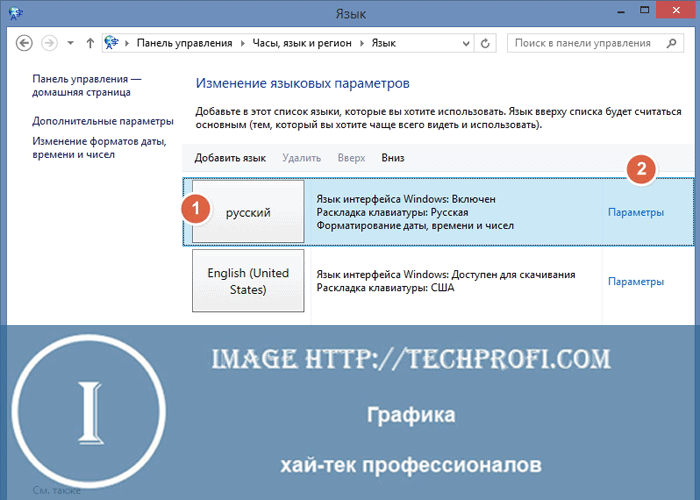The height and width of the screenshot is (500, 700).
Task: Minimize the Язык window
Action: 621,11
